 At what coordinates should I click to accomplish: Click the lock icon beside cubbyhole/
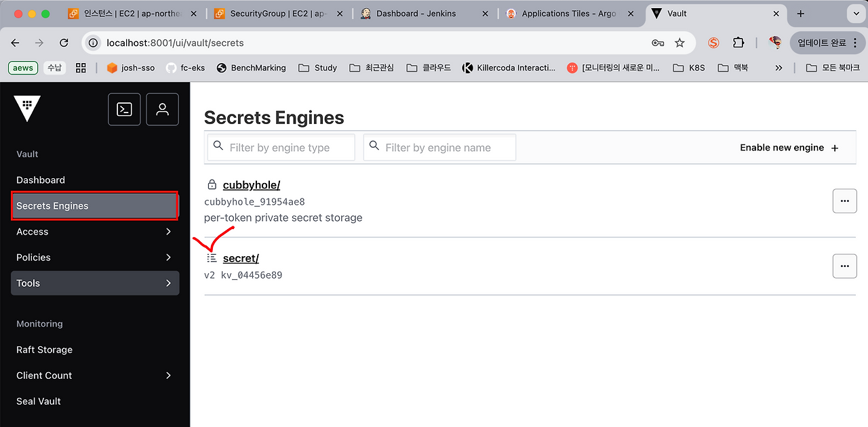[212, 185]
